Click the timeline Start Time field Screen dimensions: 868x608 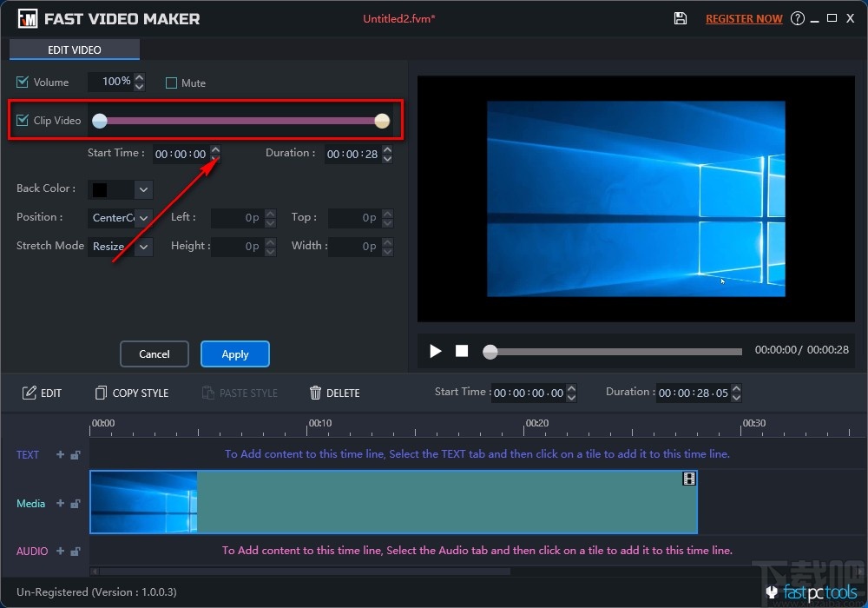(529, 393)
